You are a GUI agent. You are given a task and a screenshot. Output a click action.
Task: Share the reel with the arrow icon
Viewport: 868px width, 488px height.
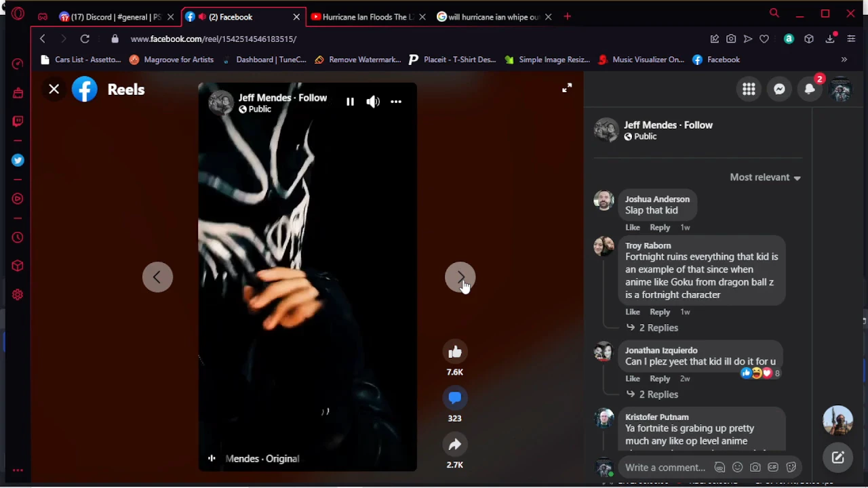(x=454, y=445)
